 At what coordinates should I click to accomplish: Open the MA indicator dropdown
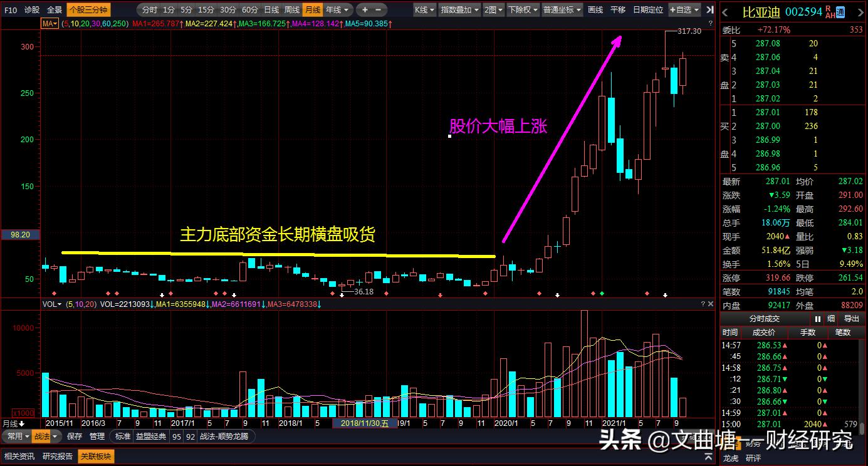49,23
